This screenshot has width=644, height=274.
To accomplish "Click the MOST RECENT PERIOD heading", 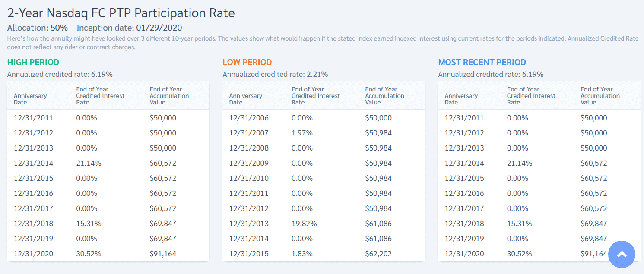I will 482,62.
